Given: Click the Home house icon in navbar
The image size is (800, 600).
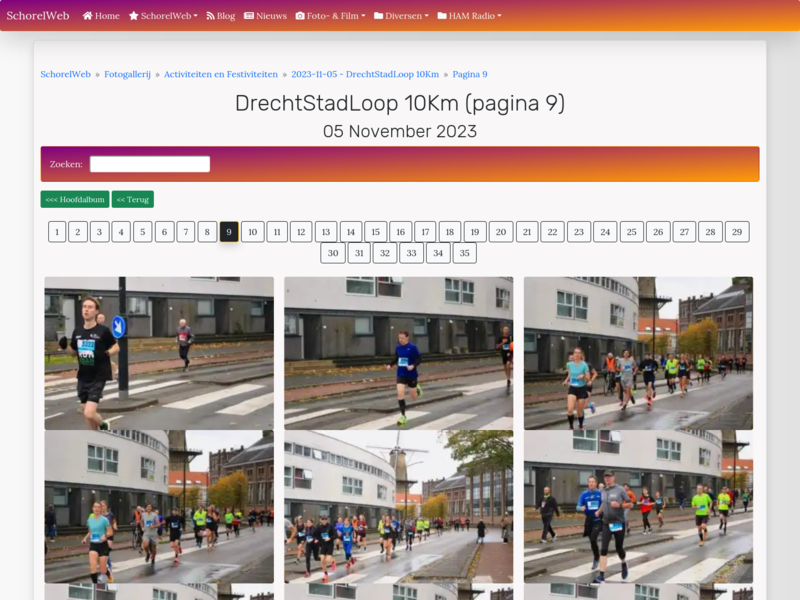Looking at the screenshot, I should point(87,16).
